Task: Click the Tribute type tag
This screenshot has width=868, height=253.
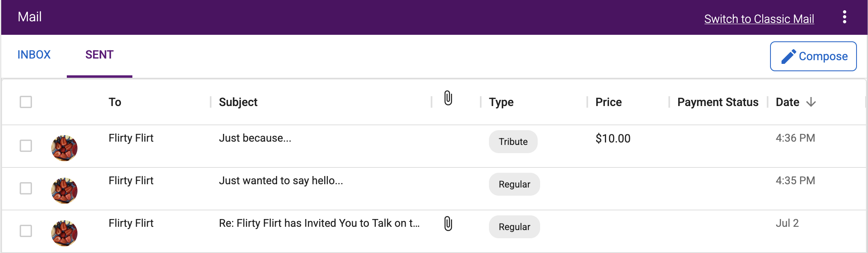Action: pos(513,142)
